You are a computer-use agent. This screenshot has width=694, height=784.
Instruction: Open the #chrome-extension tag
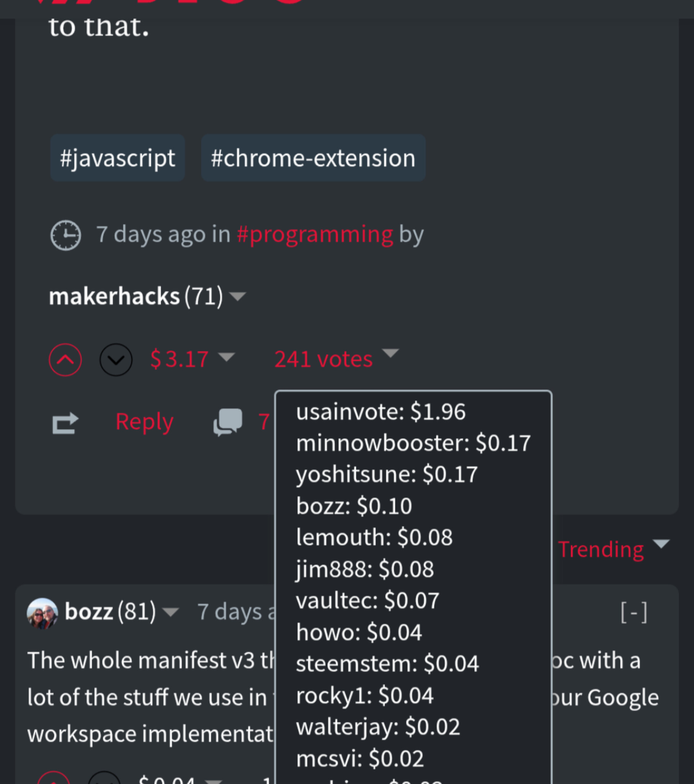click(x=313, y=158)
